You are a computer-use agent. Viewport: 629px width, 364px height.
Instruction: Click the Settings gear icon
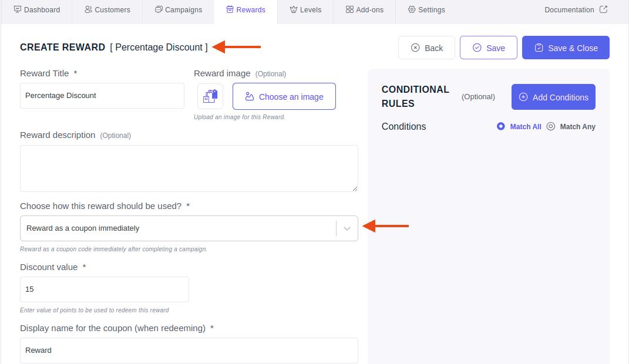[412, 9]
